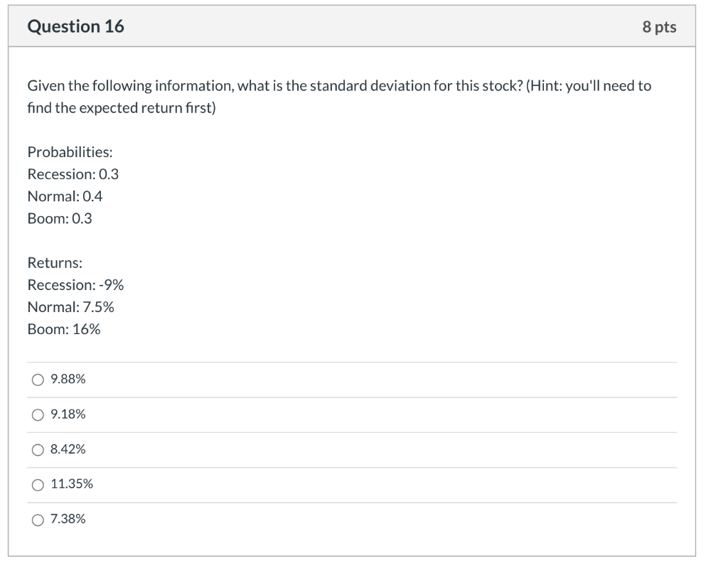Click the 8.42% answer label text
The width and height of the screenshot is (728, 568).
[x=68, y=449]
